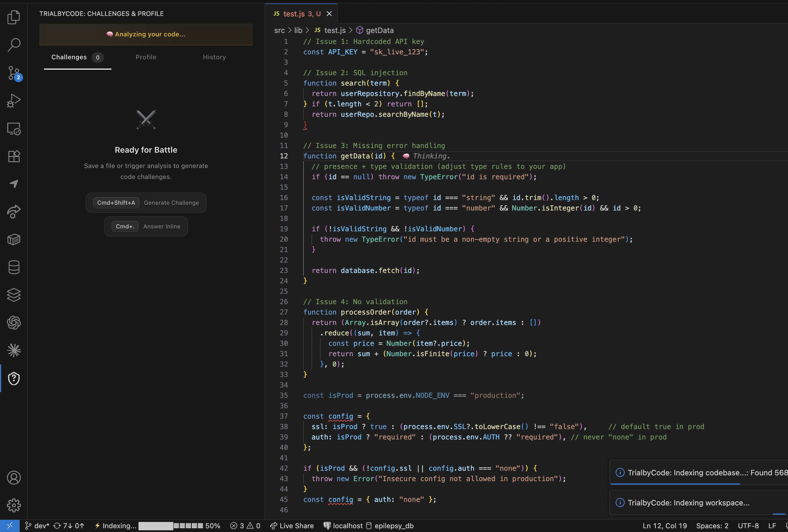Open Source Control with 2 changes
The height and width of the screenshot is (532, 788).
coord(14,73)
